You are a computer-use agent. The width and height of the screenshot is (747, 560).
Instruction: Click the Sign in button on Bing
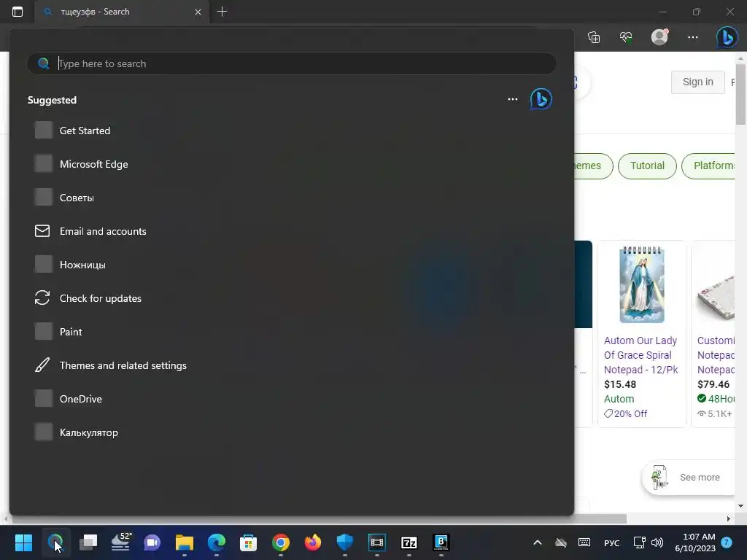(x=698, y=82)
